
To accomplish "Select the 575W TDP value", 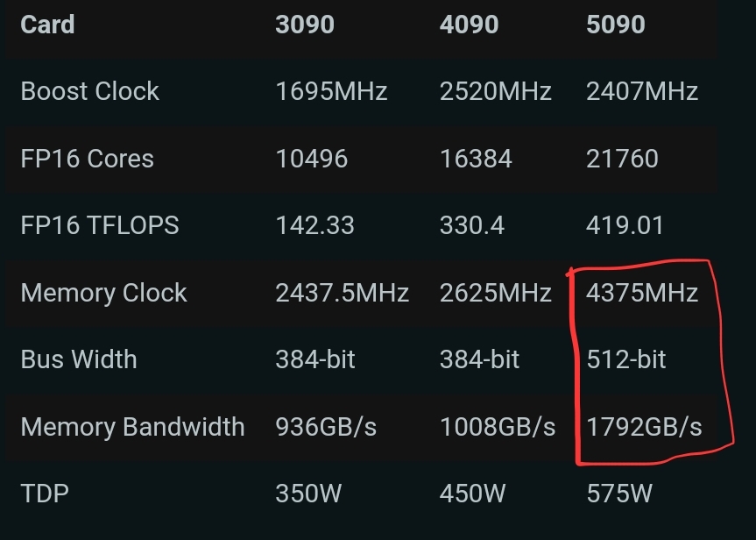I will (x=618, y=494).
